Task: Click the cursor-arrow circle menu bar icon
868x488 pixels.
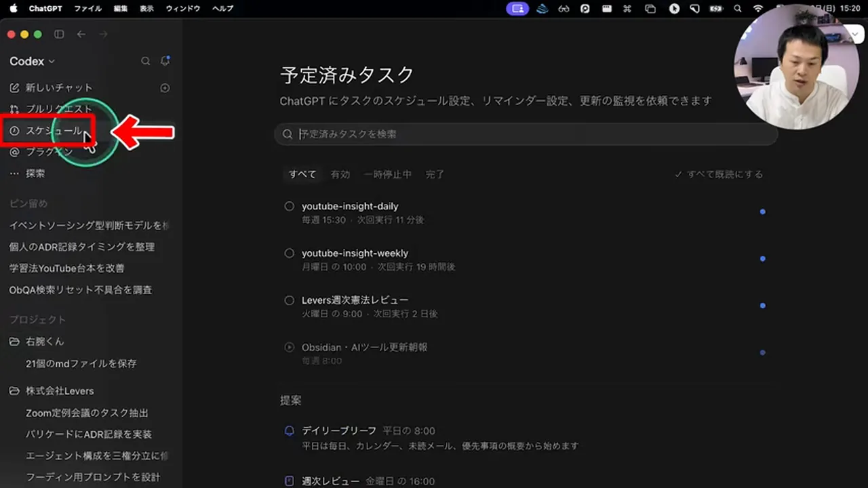Action: point(674,9)
